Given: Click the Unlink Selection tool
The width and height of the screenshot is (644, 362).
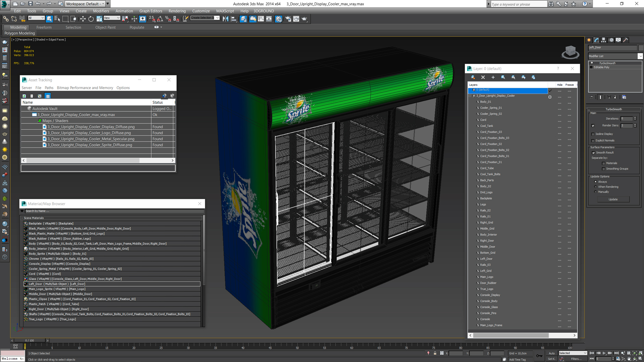Looking at the screenshot, I should click(x=14, y=19).
